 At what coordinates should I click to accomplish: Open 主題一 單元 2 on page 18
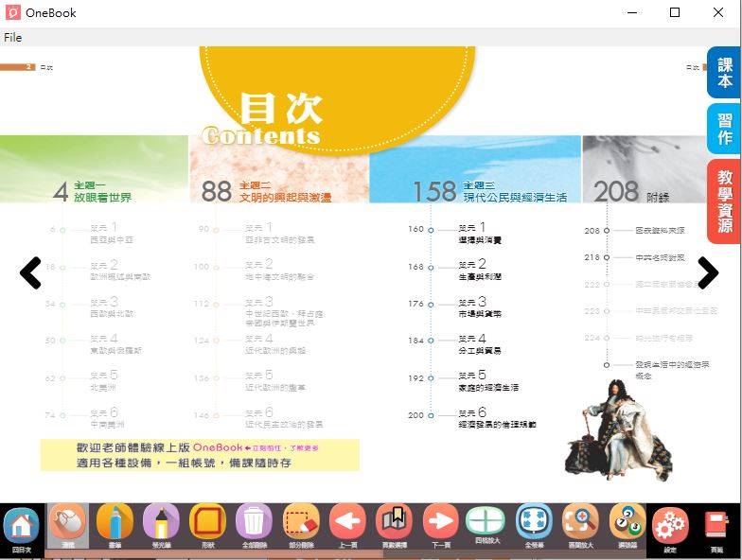click(98, 270)
